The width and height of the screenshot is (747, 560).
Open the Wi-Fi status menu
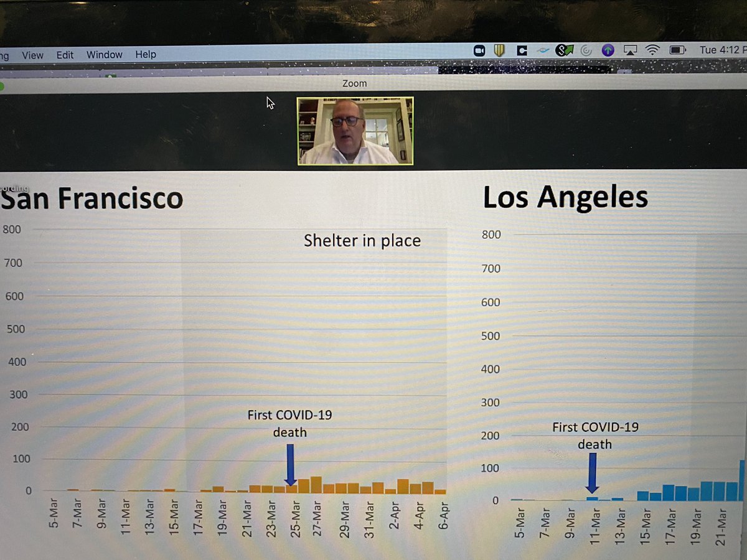(x=652, y=50)
